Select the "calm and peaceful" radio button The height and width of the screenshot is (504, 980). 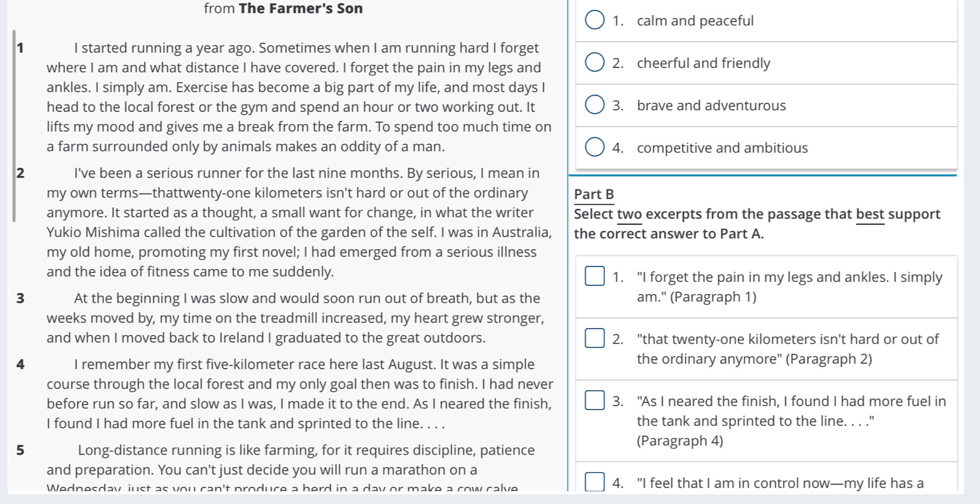coord(594,19)
